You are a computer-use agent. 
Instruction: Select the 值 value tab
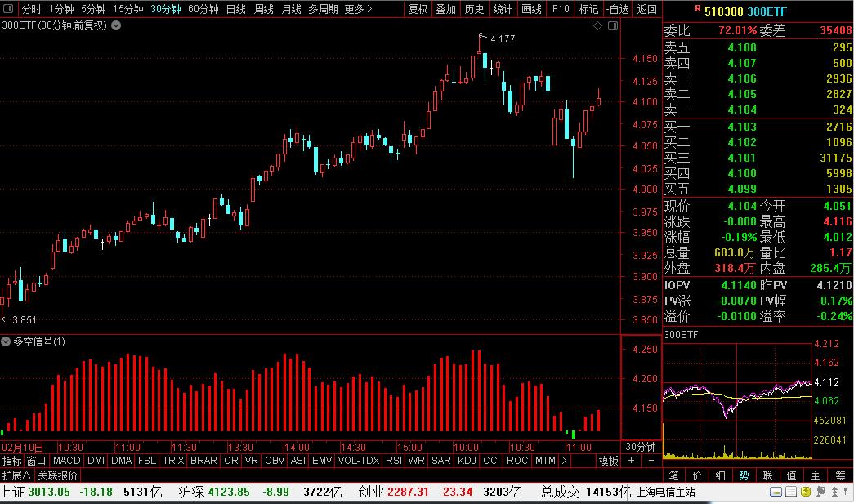[791, 475]
